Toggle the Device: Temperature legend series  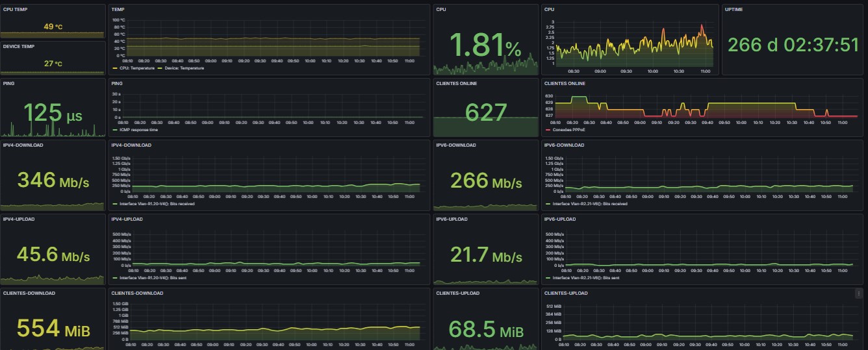point(183,68)
